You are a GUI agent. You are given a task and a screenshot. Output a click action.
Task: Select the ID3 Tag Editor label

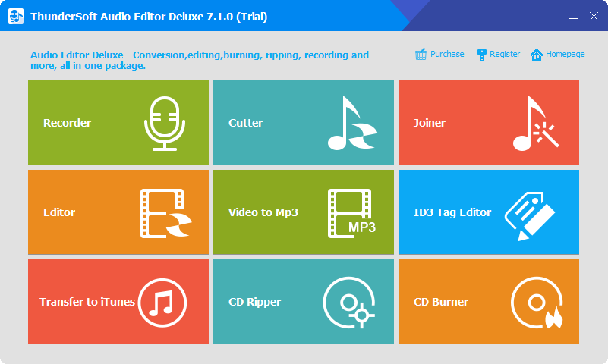point(452,212)
